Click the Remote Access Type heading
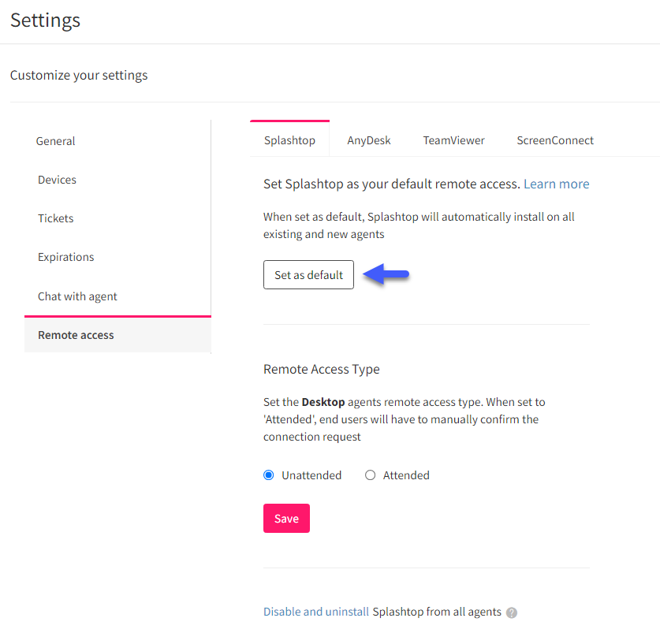This screenshot has width=660, height=644. pyautogui.click(x=321, y=369)
